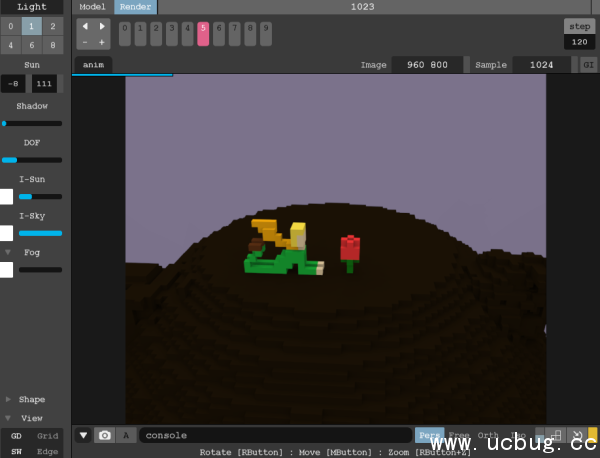600x458 pixels.
Task: Toggle SW option in View
Action: (16, 451)
